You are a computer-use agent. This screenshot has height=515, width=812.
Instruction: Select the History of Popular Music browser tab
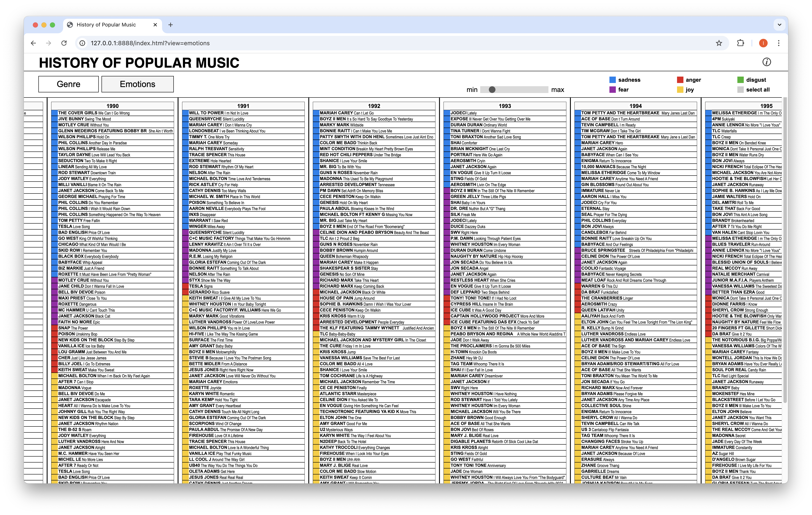(113, 25)
